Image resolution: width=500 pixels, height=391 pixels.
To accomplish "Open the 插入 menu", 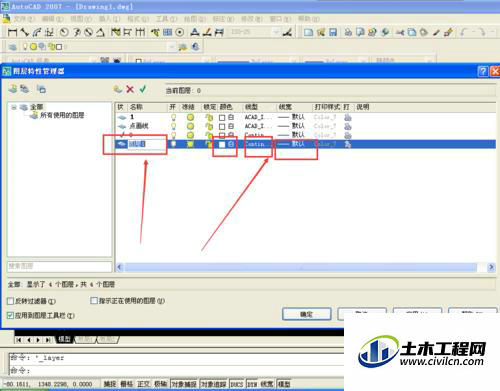I will pos(109,19).
